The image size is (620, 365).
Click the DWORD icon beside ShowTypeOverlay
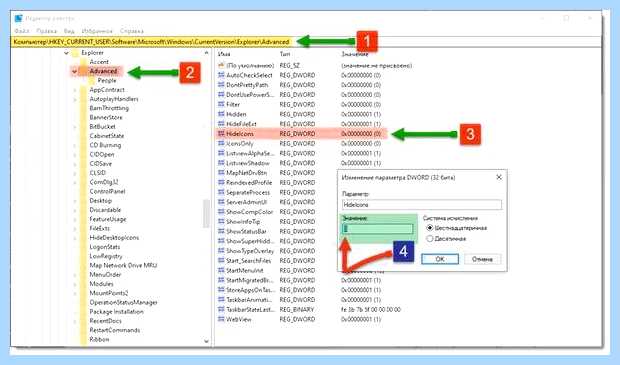(x=221, y=251)
